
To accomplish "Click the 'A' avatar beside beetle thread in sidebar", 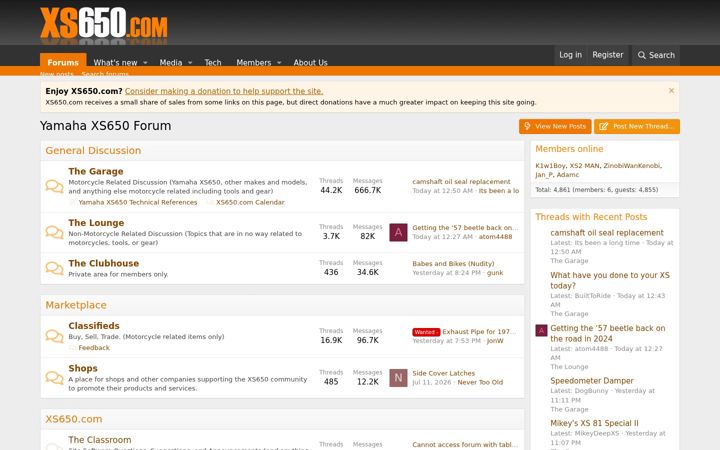I will point(541,330).
